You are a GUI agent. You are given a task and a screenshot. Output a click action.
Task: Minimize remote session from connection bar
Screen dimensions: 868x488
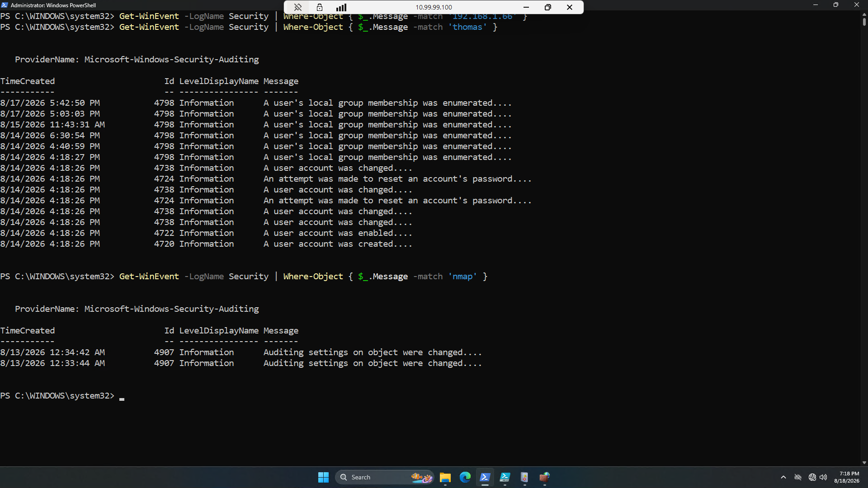click(526, 7)
